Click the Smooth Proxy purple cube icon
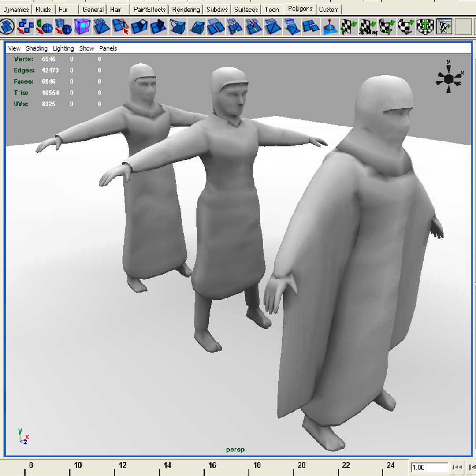476x476 pixels. click(82, 26)
